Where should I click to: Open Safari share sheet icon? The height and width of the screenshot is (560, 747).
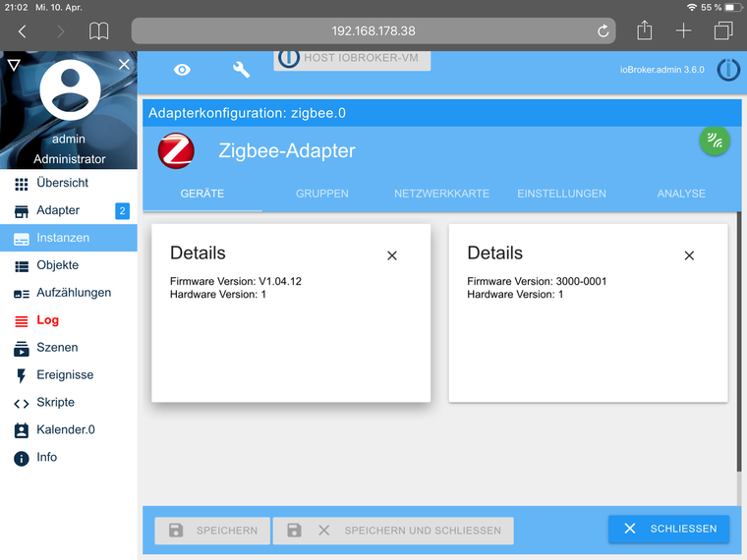(x=644, y=30)
